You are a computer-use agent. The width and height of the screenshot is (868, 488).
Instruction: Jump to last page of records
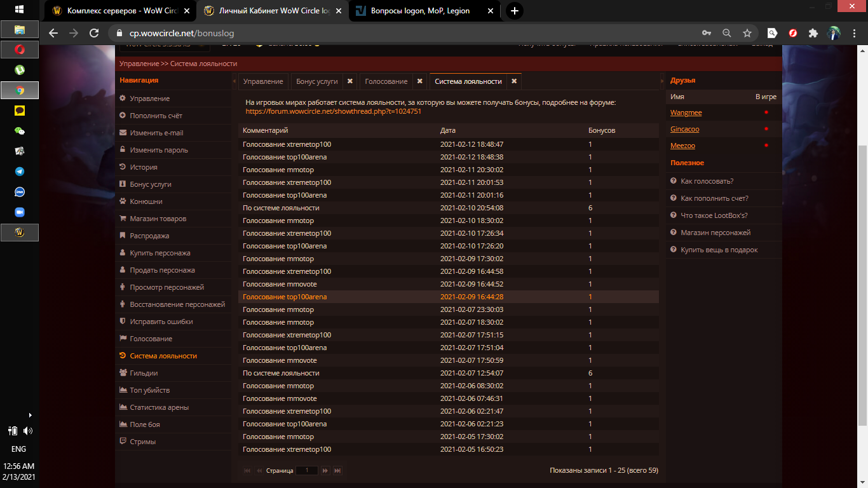pyautogui.click(x=337, y=471)
